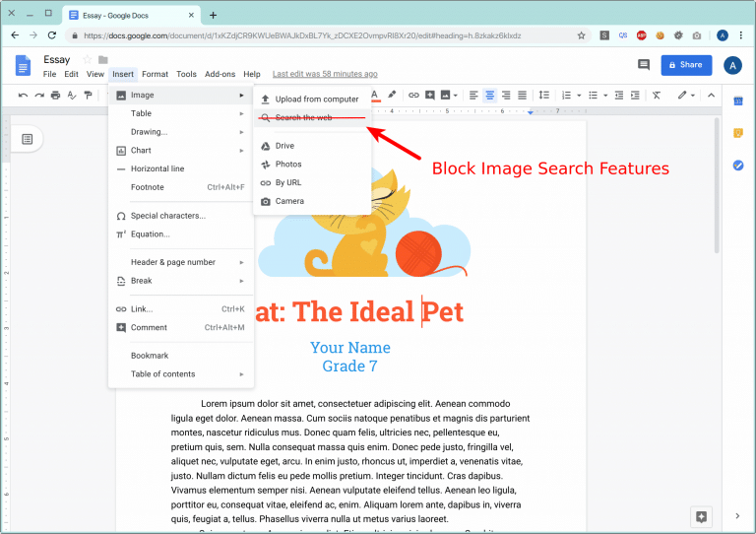Reload the page in the browser
Screen dimensions: 756x534
52,34
